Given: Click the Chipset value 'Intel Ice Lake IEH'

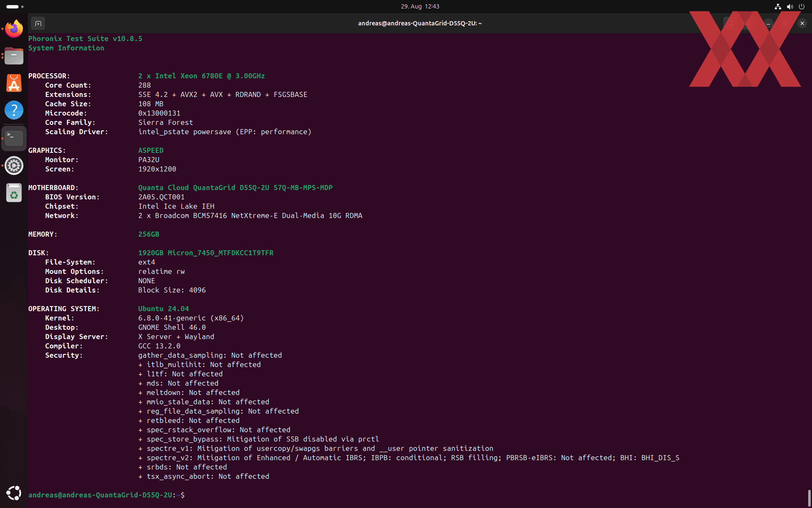Looking at the screenshot, I should tap(176, 206).
